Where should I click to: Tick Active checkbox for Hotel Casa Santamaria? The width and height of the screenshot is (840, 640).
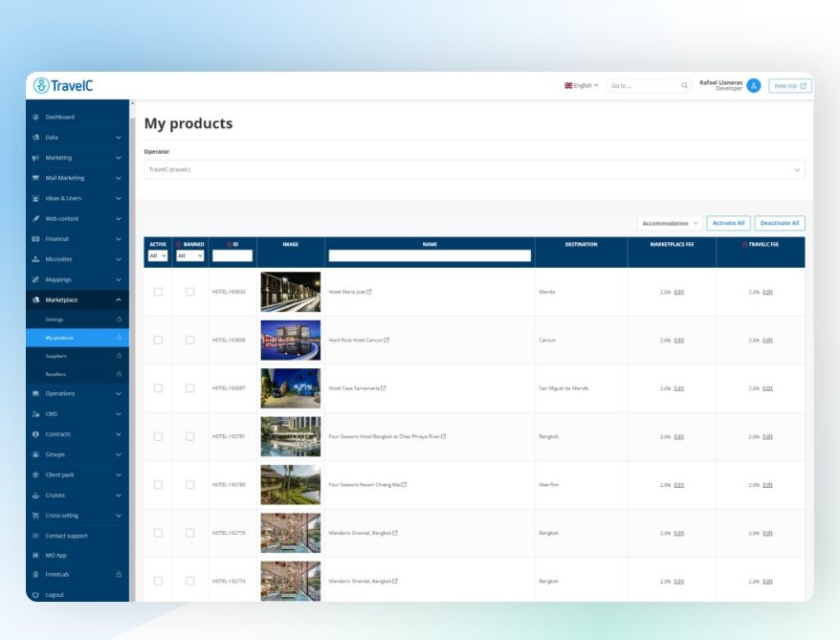click(x=158, y=388)
